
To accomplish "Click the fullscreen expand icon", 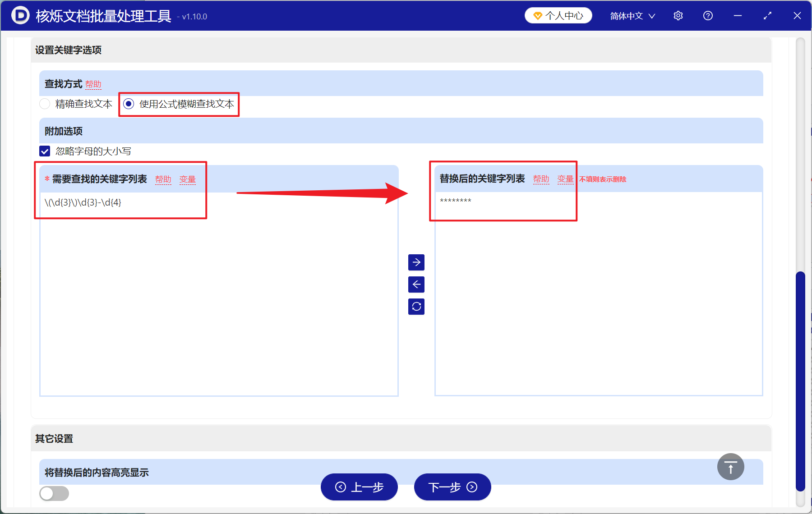I will tap(767, 15).
